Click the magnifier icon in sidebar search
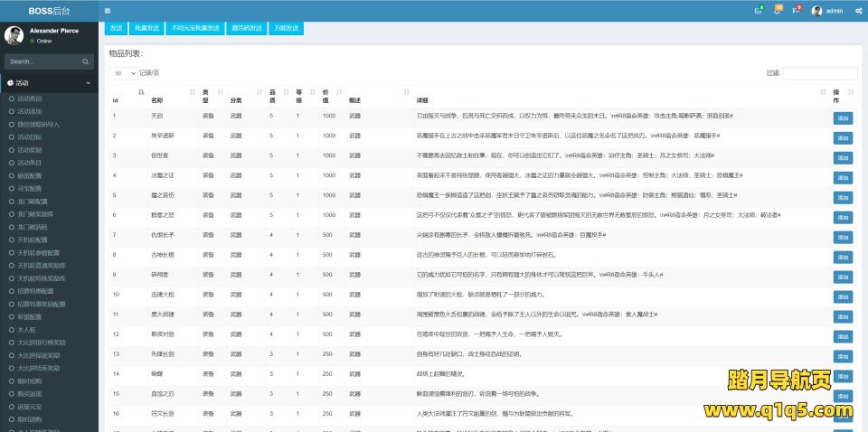This screenshot has width=868, height=432. (x=87, y=61)
